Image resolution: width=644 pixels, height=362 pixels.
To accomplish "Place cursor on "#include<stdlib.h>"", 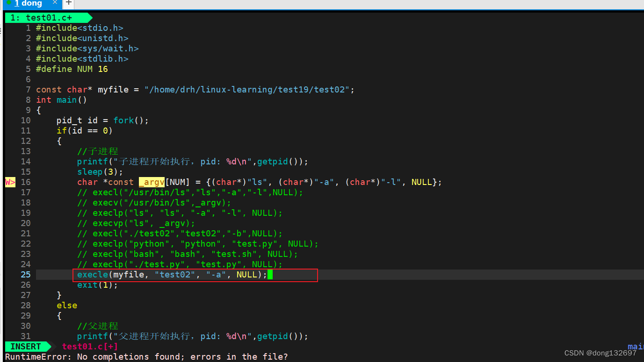I will coord(82,59).
